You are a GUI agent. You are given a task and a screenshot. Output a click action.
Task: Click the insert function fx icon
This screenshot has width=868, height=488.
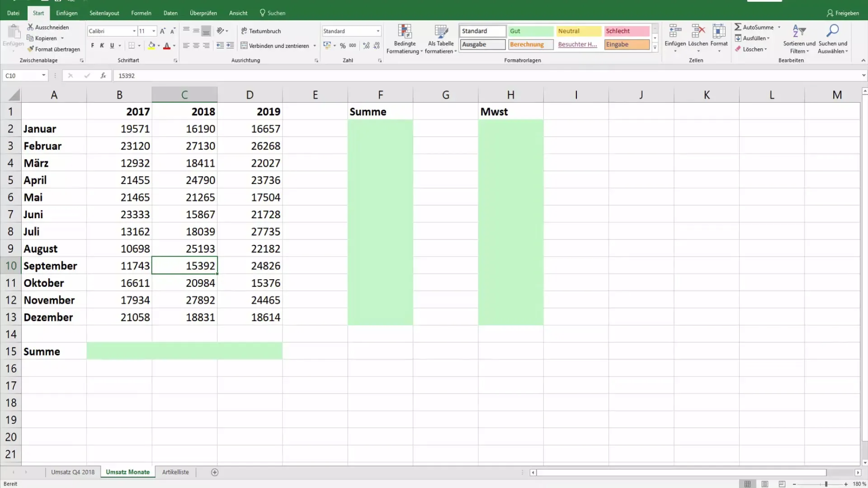pyautogui.click(x=103, y=75)
